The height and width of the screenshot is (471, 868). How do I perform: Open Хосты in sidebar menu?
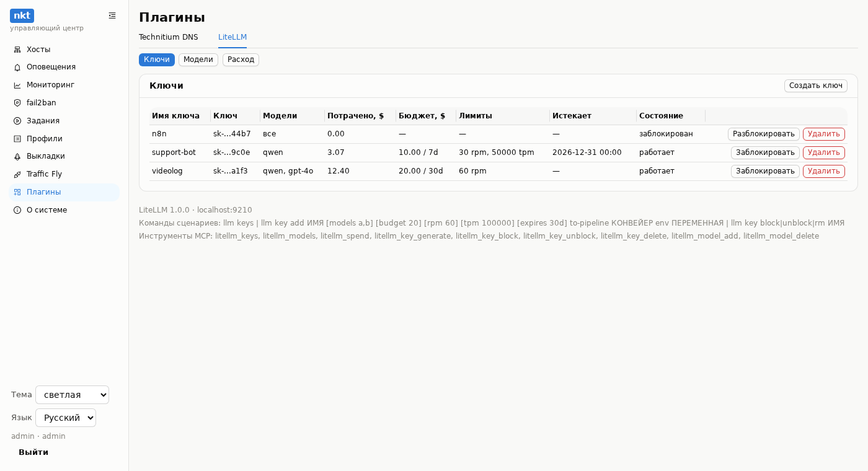coord(64,50)
